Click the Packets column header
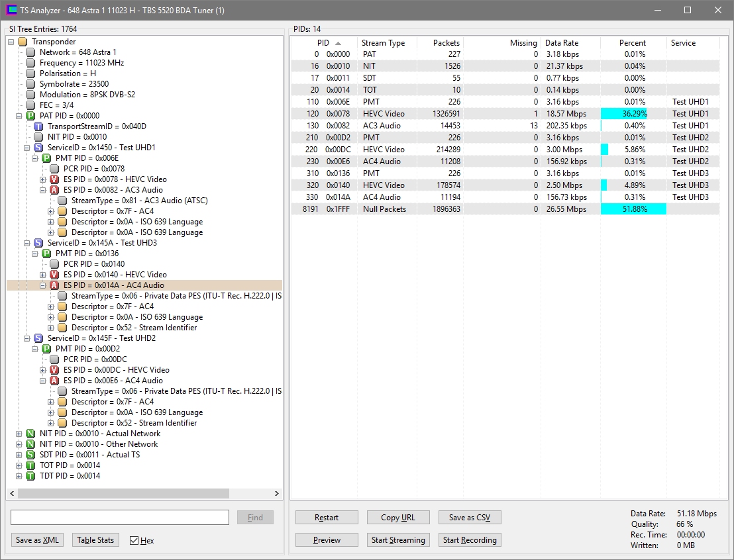Screen dimensions: 734x560 tap(440, 43)
